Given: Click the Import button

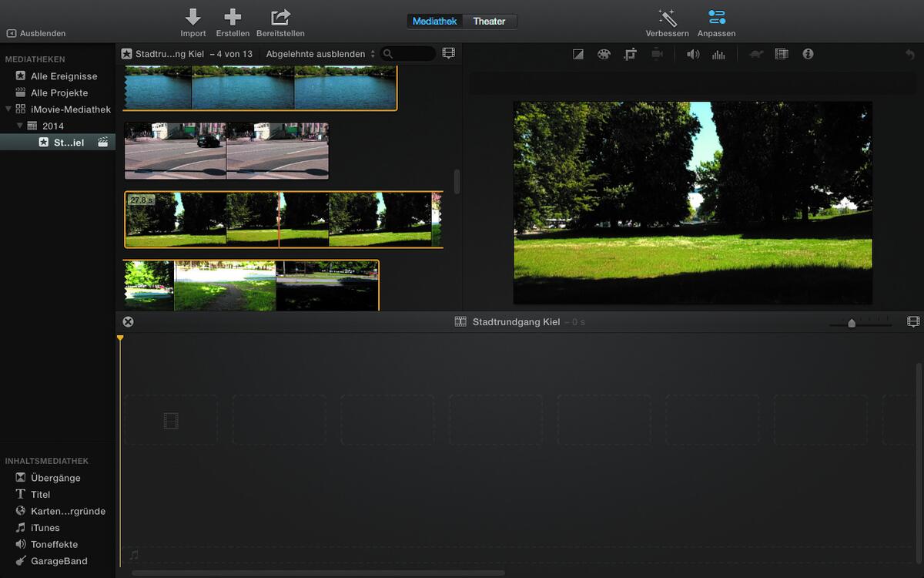Looking at the screenshot, I should coord(192,21).
